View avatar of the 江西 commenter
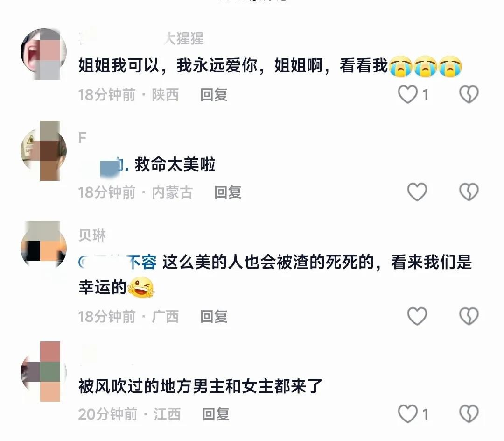504x441 pixels. click(x=43, y=372)
